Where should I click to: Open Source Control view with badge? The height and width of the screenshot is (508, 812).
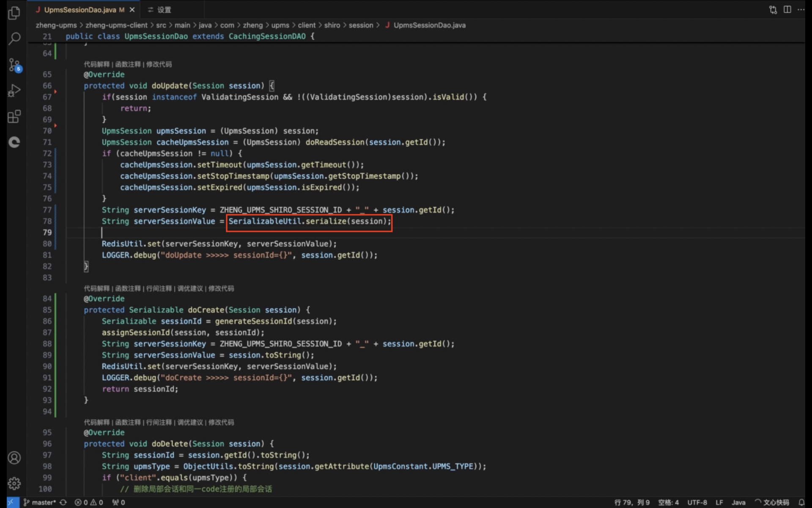coord(14,65)
